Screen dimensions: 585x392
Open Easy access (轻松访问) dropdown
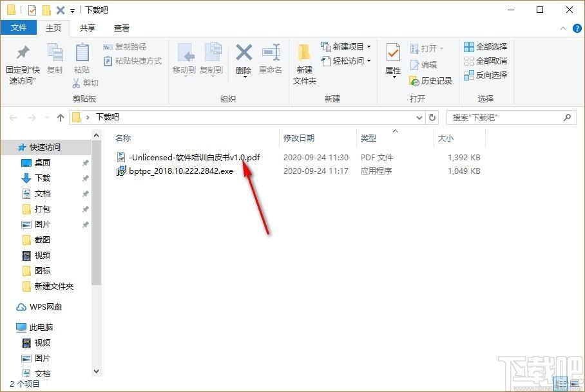coord(346,61)
